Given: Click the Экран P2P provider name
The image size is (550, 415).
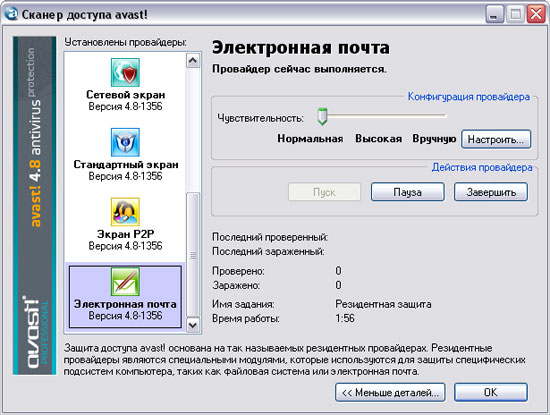Looking at the screenshot, I should click(125, 234).
